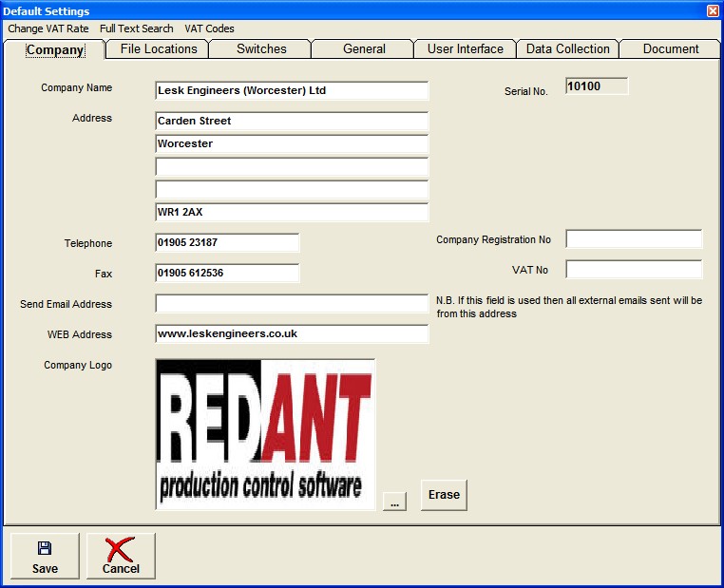Switch to the Switches tab

pyautogui.click(x=261, y=49)
